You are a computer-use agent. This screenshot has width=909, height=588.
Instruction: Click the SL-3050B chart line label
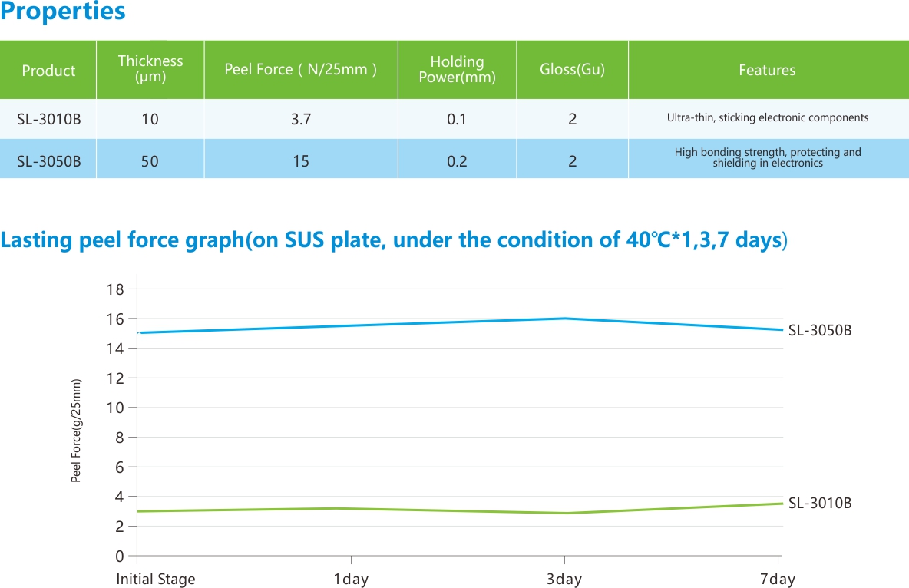820,331
